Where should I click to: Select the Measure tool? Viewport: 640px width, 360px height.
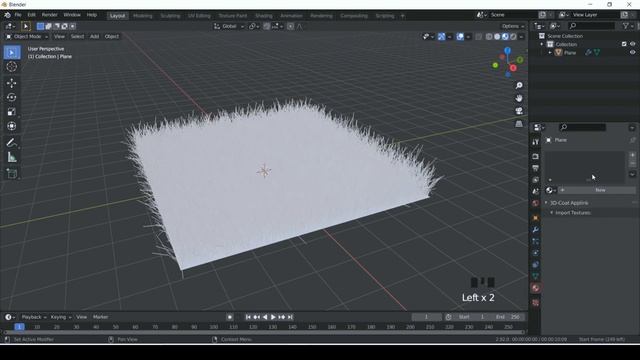[x=12, y=157]
